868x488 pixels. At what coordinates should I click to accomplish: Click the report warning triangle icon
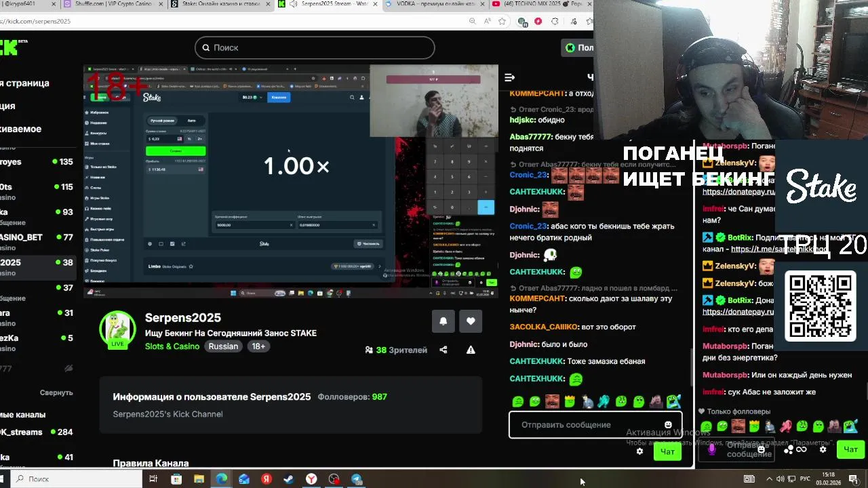[x=471, y=350]
